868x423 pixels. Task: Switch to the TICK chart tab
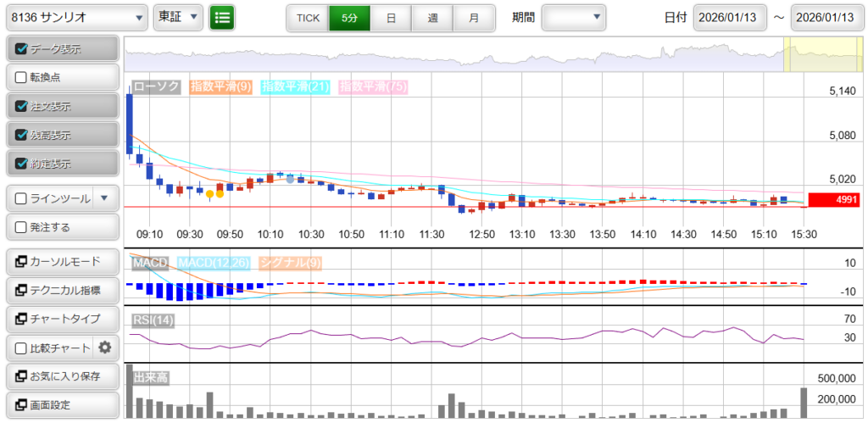point(308,17)
